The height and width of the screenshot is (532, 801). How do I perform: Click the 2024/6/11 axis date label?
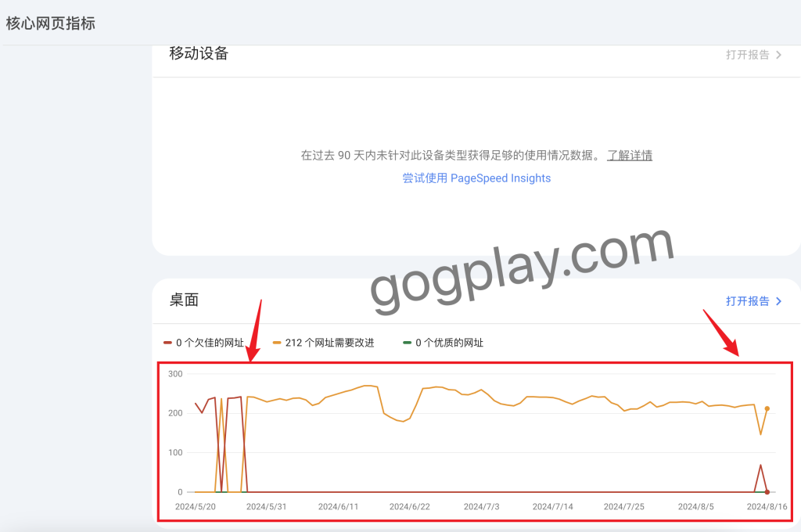[x=338, y=506]
